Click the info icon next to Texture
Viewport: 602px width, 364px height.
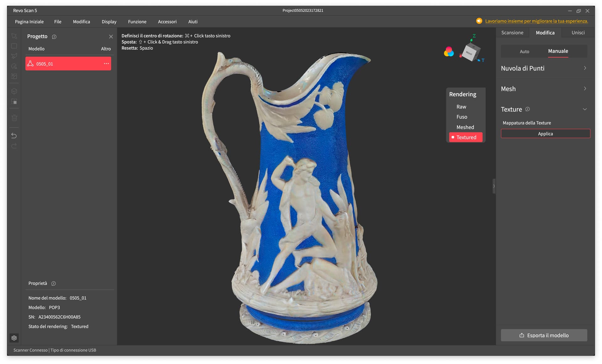tap(527, 109)
